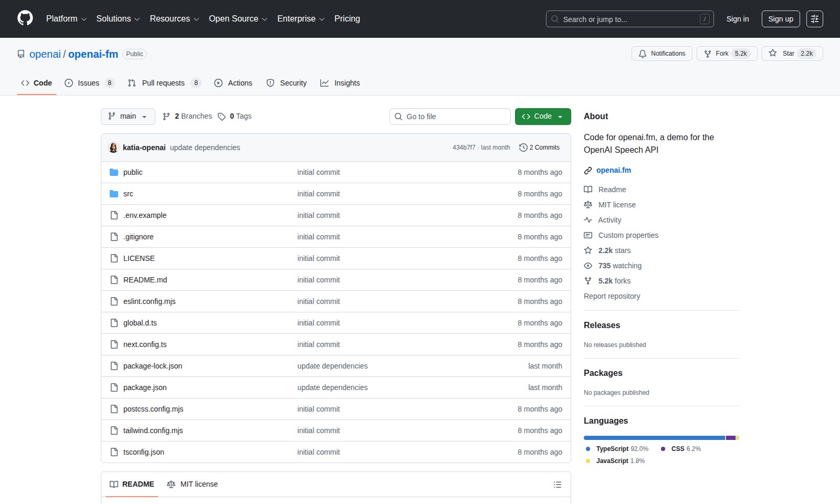
Task: Open the public folder
Action: (x=133, y=172)
